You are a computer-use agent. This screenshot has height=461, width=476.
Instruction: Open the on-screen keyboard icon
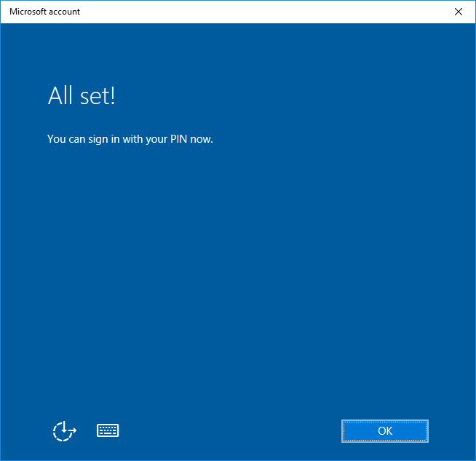coord(108,430)
